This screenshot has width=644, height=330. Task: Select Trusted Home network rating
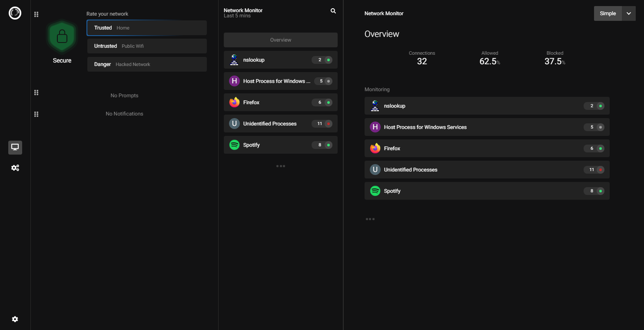[147, 28]
